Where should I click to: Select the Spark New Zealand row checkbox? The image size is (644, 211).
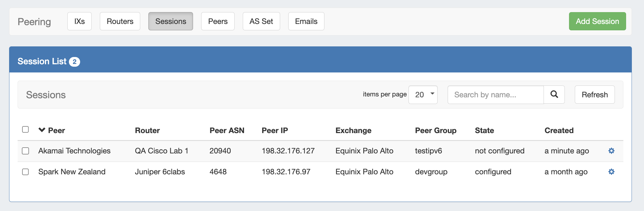[x=25, y=172]
